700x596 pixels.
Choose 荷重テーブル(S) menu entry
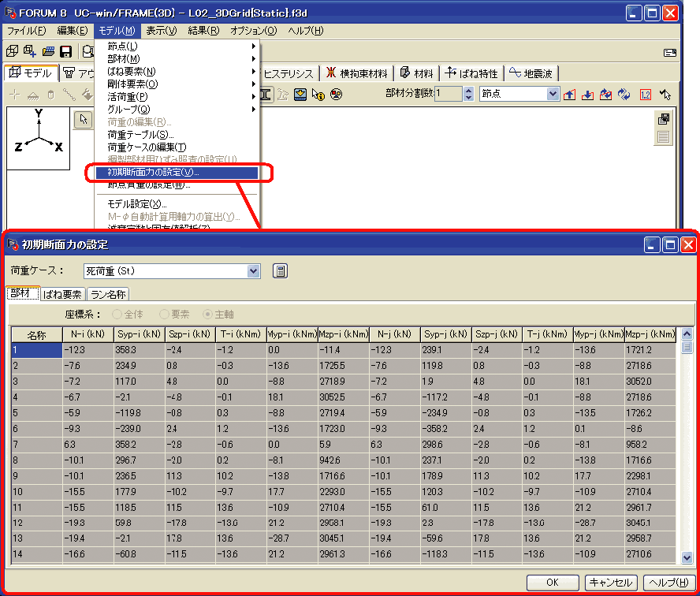click(x=177, y=135)
